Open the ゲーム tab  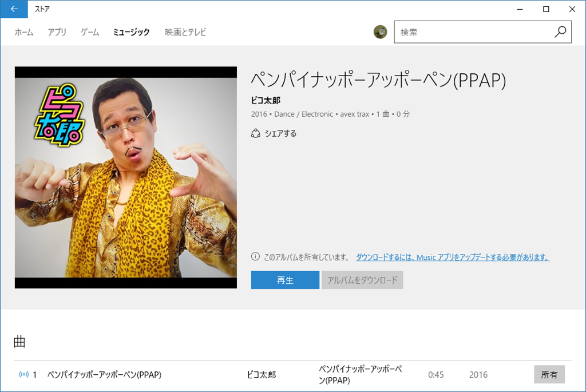90,32
